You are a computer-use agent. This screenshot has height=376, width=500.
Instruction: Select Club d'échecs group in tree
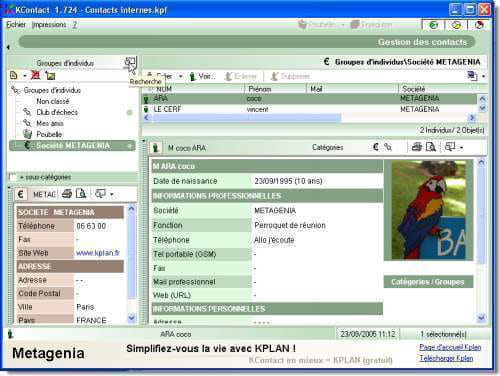pyautogui.click(x=57, y=112)
